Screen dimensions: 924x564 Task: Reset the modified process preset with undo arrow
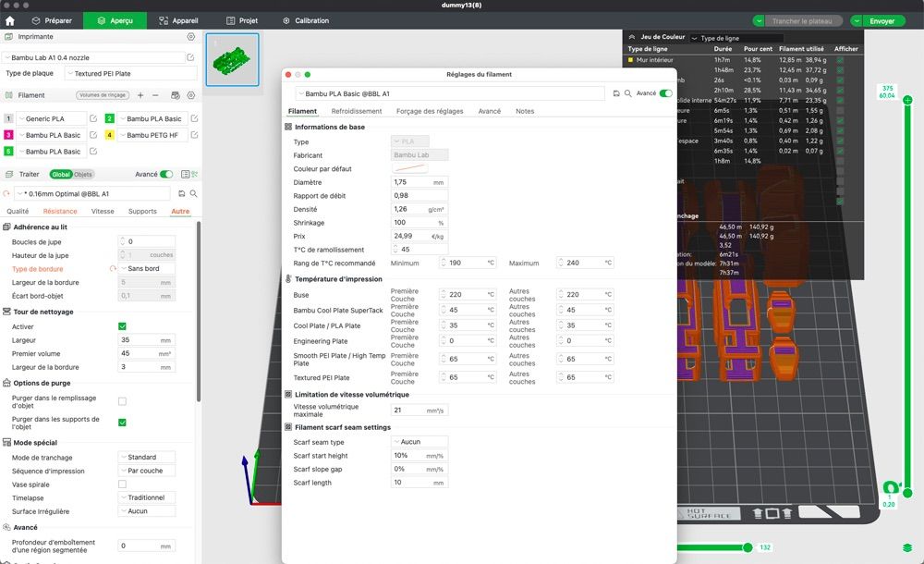[6, 193]
